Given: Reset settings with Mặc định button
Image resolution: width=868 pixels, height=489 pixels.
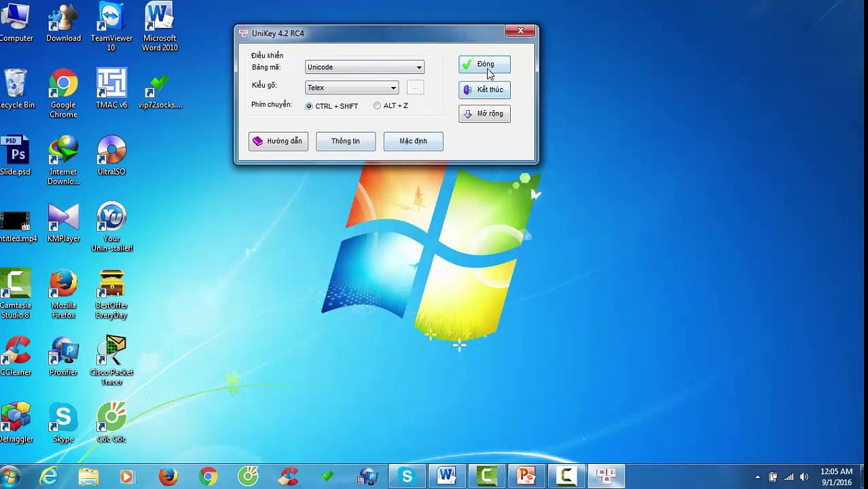Looking at the screenshot, I should [413, 141].
